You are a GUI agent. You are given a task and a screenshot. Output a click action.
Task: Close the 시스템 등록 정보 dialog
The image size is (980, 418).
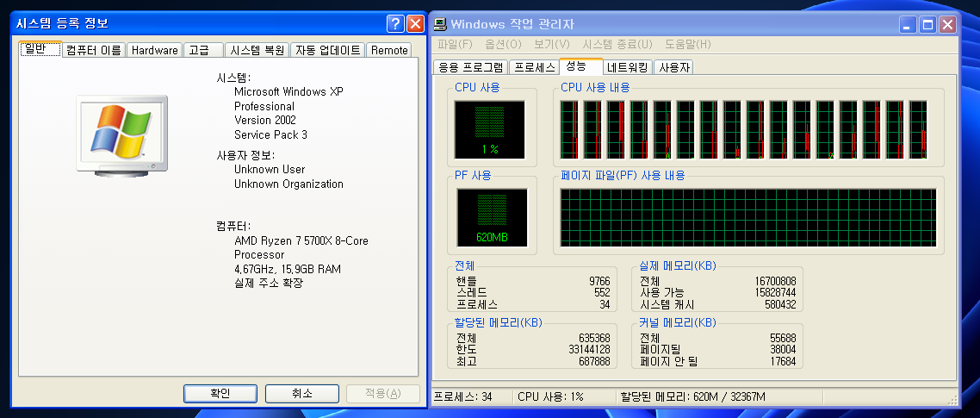(416, 24)
